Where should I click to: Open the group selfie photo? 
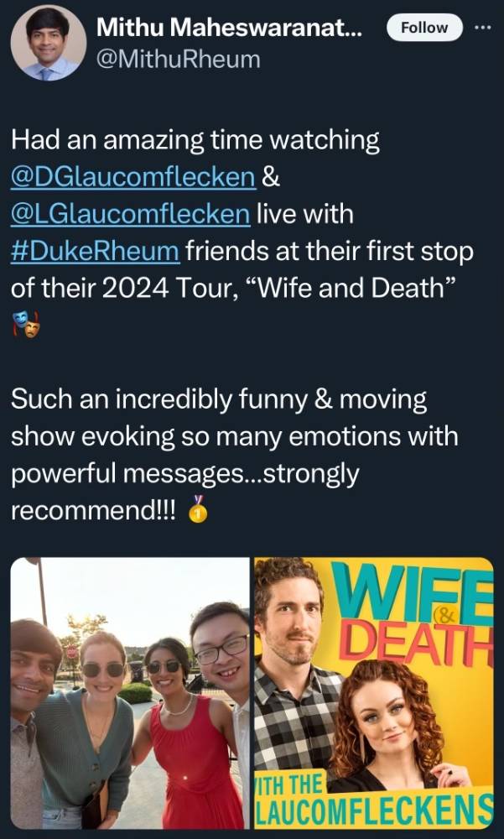(130, 693)
